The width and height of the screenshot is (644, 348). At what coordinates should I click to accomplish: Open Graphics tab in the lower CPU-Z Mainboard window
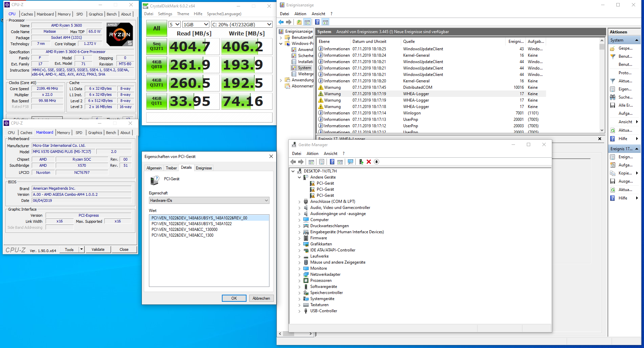coord(95,133)
